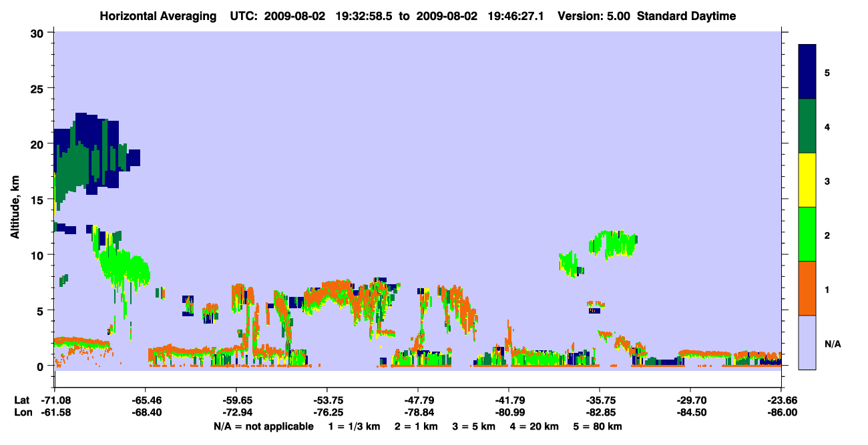Click the lavender N/A legend swatch
Viewport: 868px width, 445px height.
807,342
